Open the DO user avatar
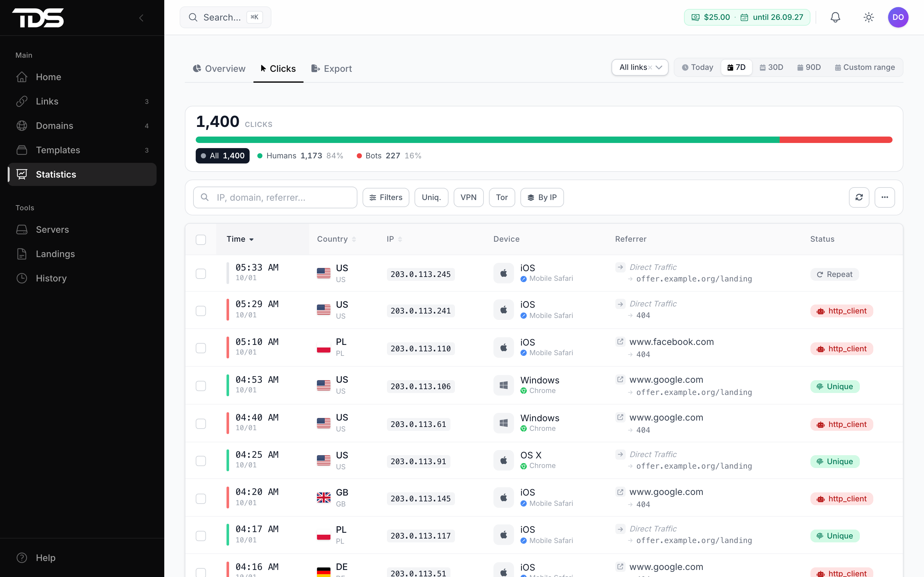Image resolution: width=924 pixels, height=577 pixels. (x=898, y=17)
